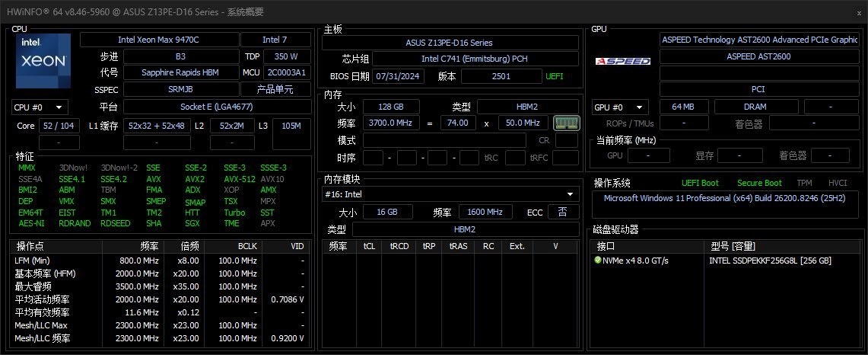Select drive INTEL SSDPEKKF256G8L [256 GB]
This screenshot has height=355, width=868.
pos(770,261)
